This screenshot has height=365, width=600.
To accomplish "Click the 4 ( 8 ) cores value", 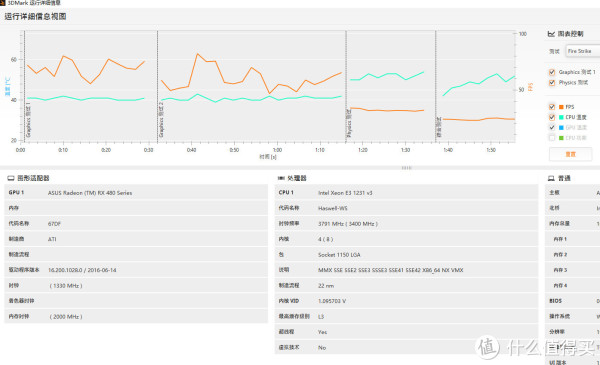I will 326,239.
